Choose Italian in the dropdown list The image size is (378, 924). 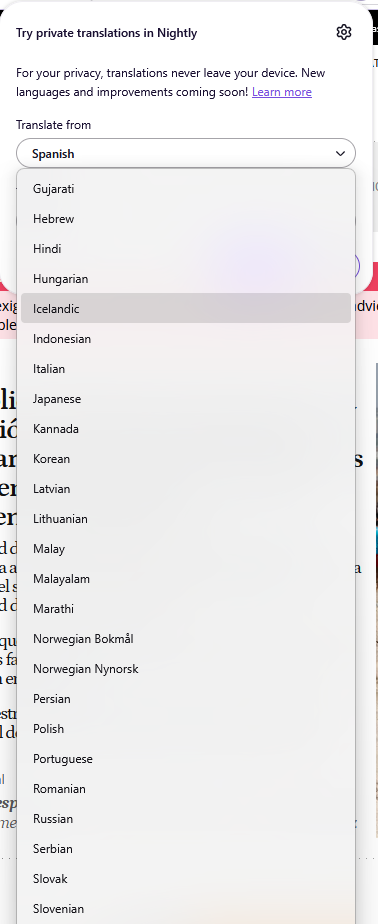pyautogui.click(x=186, y=369)
